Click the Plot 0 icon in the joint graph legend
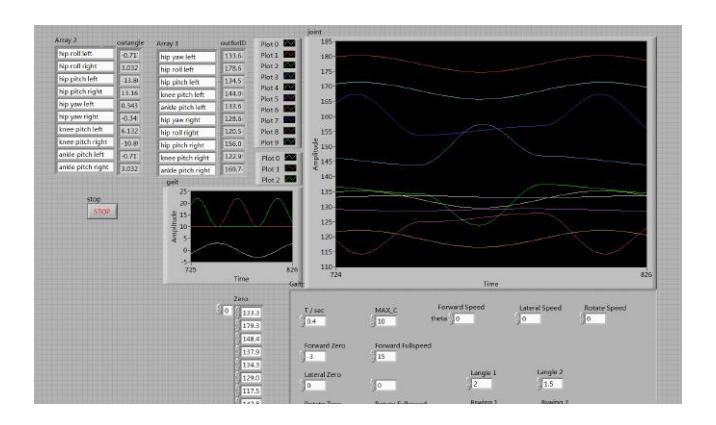 [x=289, y=43]
